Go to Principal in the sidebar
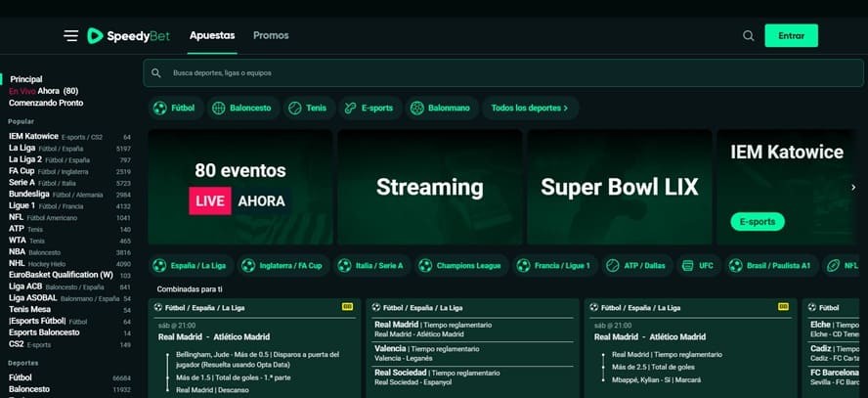Viewport: 868px width, 398px height. [26, 79]
